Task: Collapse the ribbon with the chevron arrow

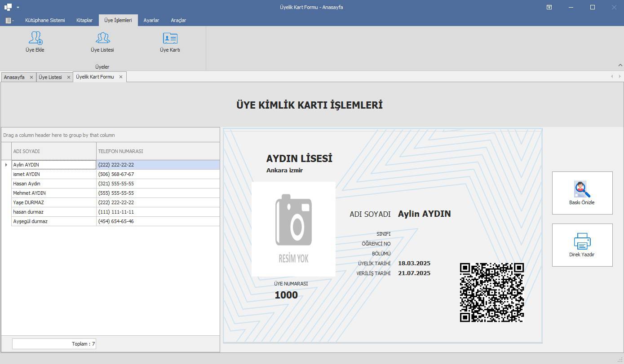Action: pyautogui.click(x=620, y=65)
